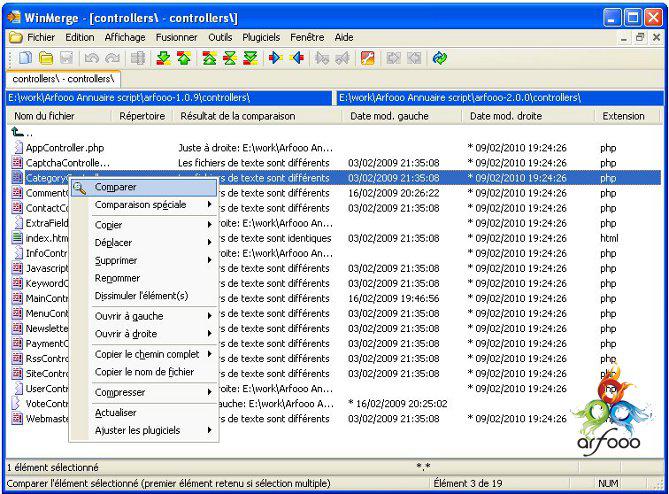This screenshot has width=669, height=494.
Task: Expand the Copier submenu
Action: pos(143,225)
